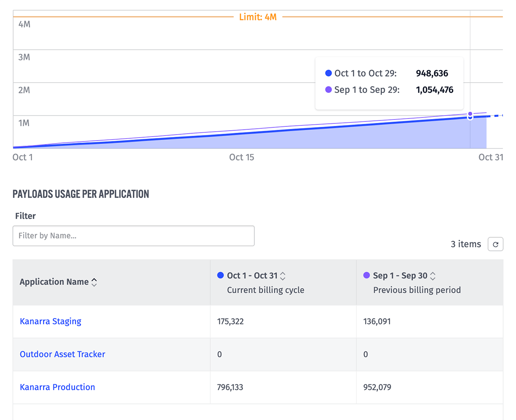Click the Application Name column header text
Screen dimensions: 516x420
[x=54, y=282]
